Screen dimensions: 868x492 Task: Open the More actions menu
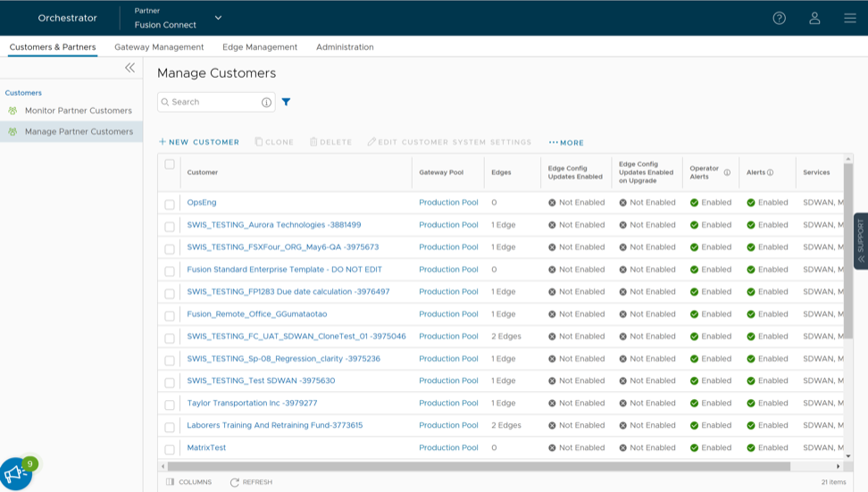[566, 143]
